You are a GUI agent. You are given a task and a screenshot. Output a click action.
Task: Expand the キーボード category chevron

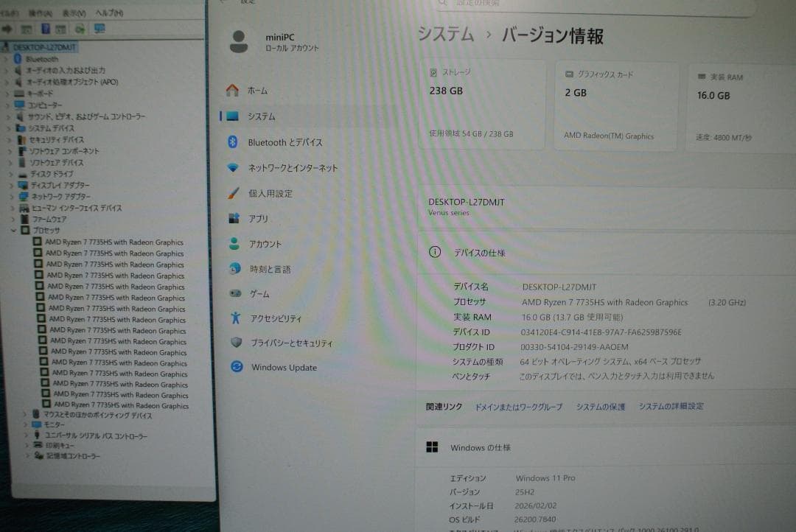[x=7, y=94]
